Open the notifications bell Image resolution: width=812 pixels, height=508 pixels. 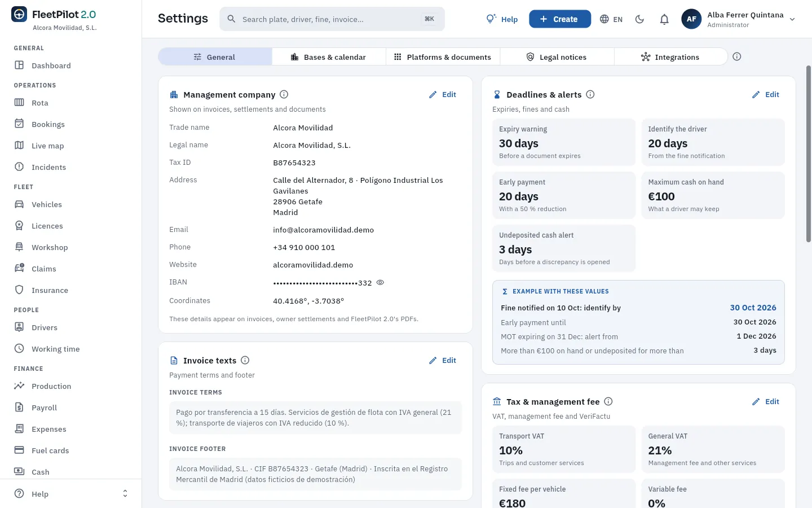pyautogui.click(x=664, y=19)
